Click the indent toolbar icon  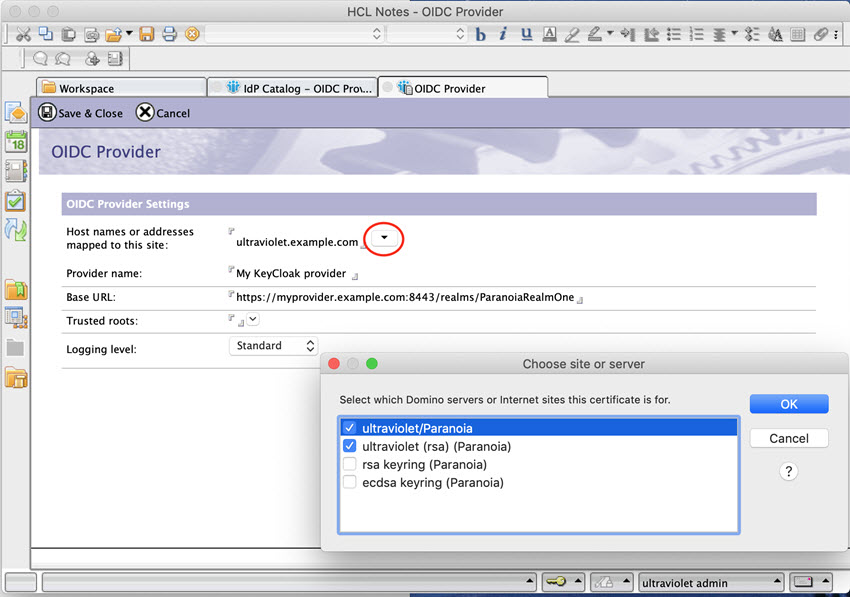pyautogui.click(x=628, y=34)
